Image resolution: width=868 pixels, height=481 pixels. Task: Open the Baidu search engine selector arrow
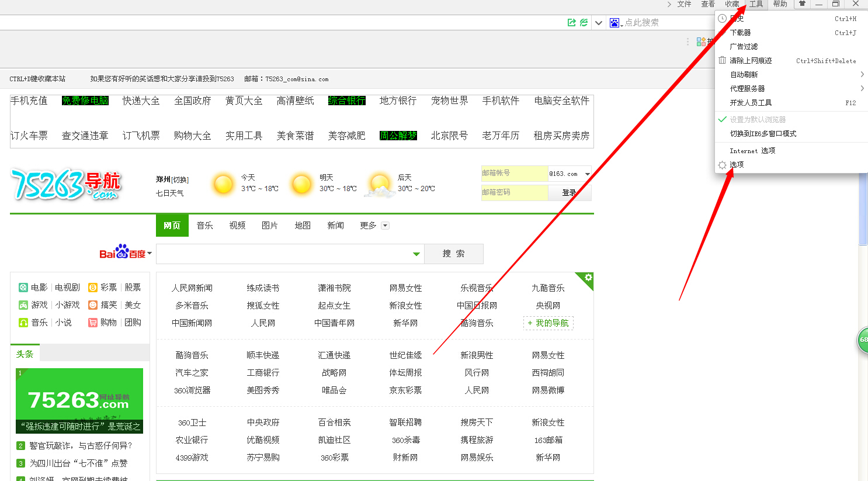point(150,253)
